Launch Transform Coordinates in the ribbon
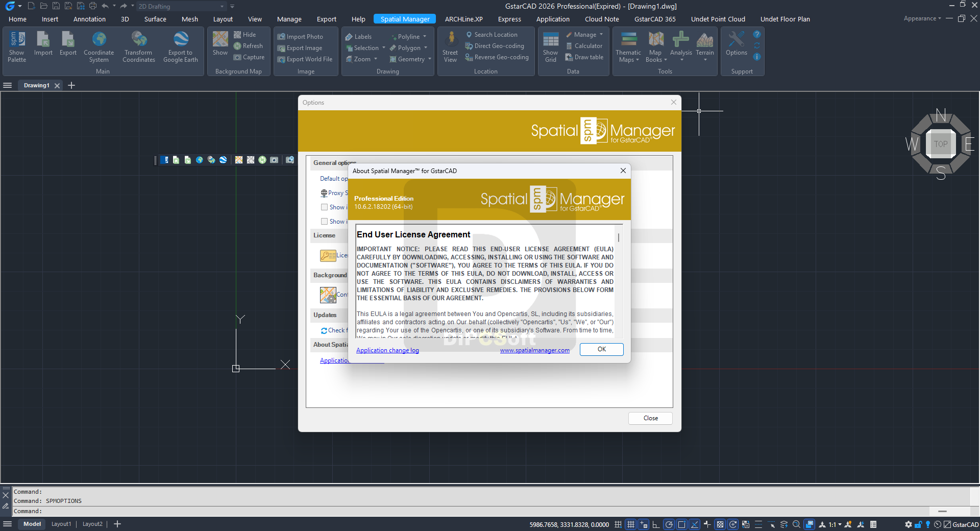Image resolution: width=980 pixels, height=531 pixels. [x=139, y=47]
